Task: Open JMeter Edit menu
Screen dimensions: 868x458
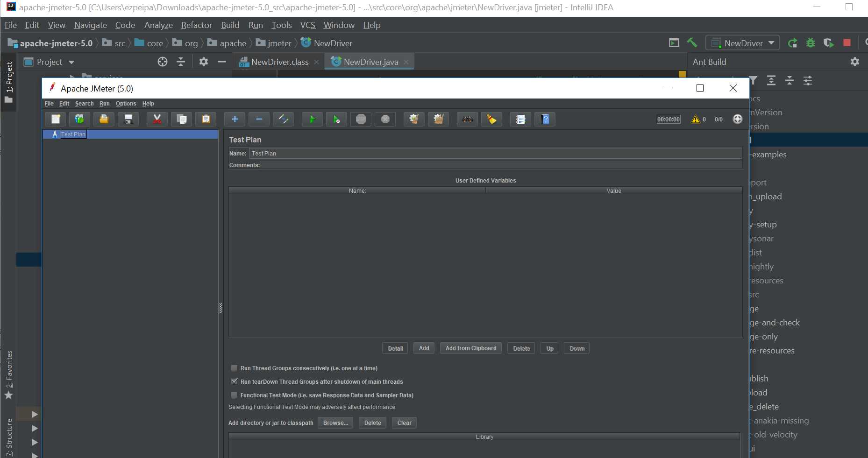Action: (64, 104)
